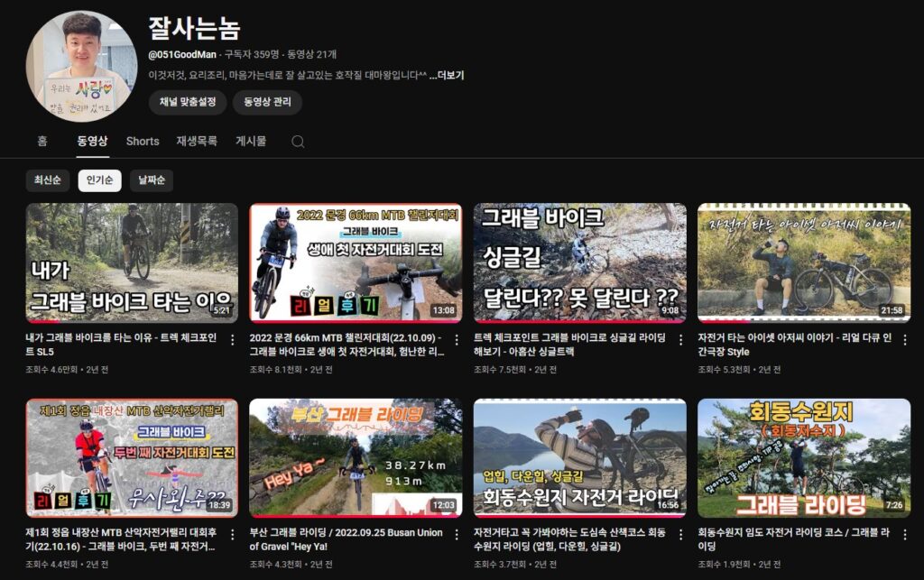Click the channel search magnifier icon
The height and width of the screenshot is (580, 924).
point(298,142)
